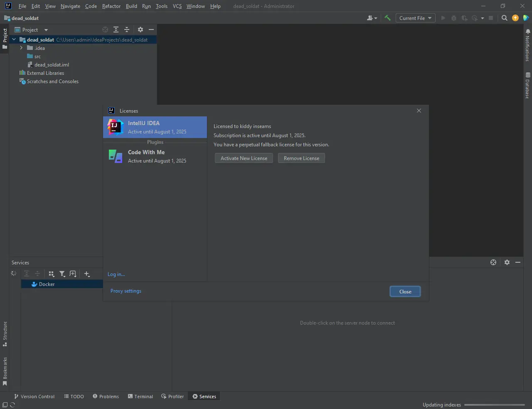
Task: Select Code With Me plugin license
Action: 155,156
